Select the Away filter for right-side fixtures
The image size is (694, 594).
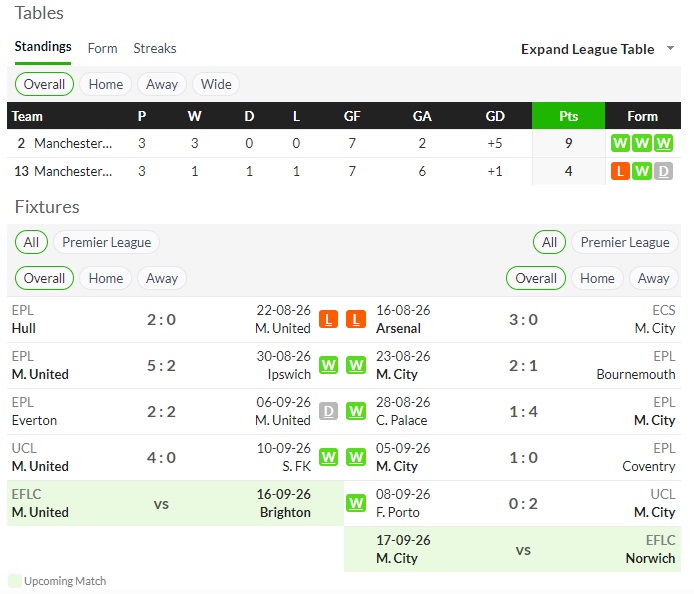pyautogui.click(x=653, y=278)
